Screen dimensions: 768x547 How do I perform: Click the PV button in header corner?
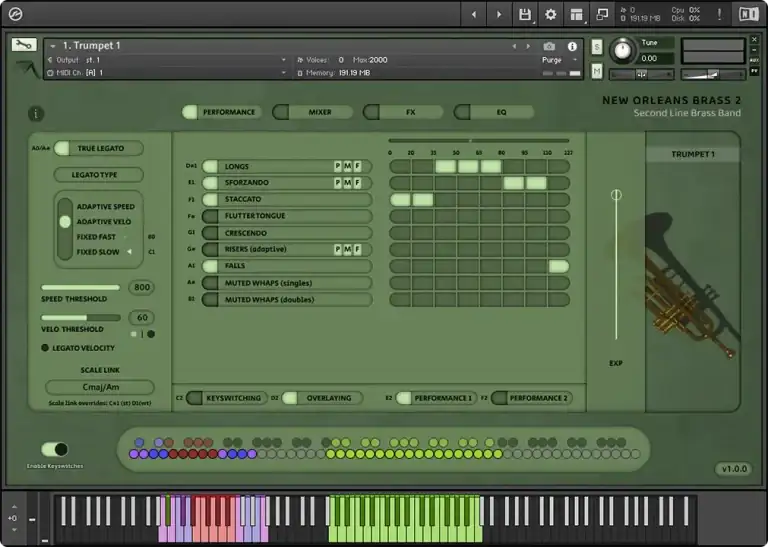tap(754, 71)
